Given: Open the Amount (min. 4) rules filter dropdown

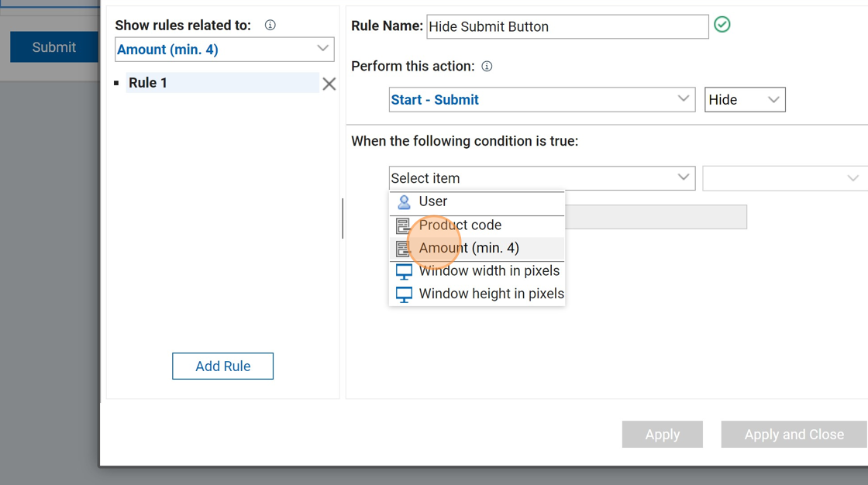Looking at the screenshot, I should point(225,50).
